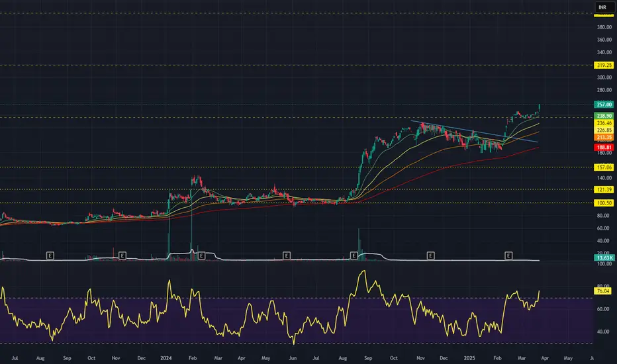This screenshot has height=364, width=617.
Task: Click the Jun label on the time axis
Action: [293, 358]
